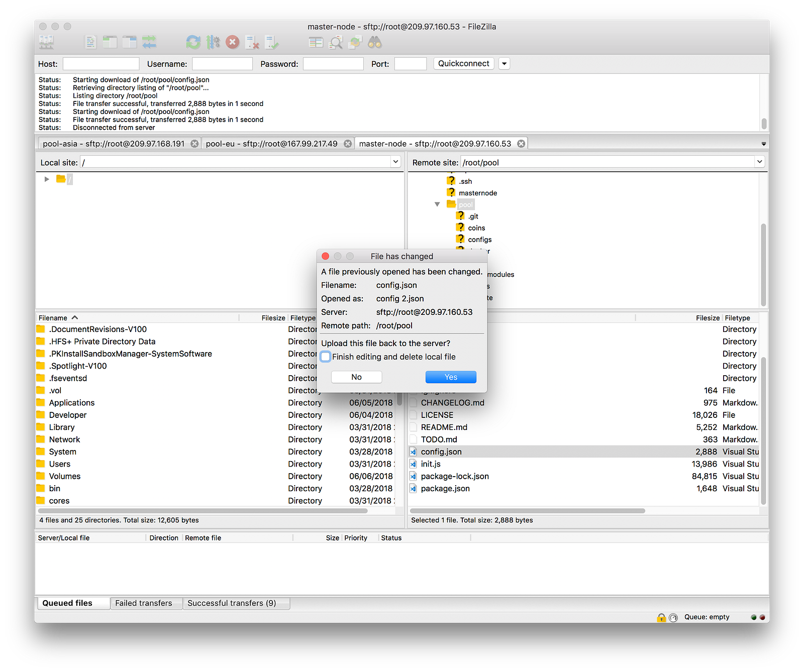Viewport: 804px width, 672px height.
Task: Sort local files by Filename column
Action: coord(138,318)
